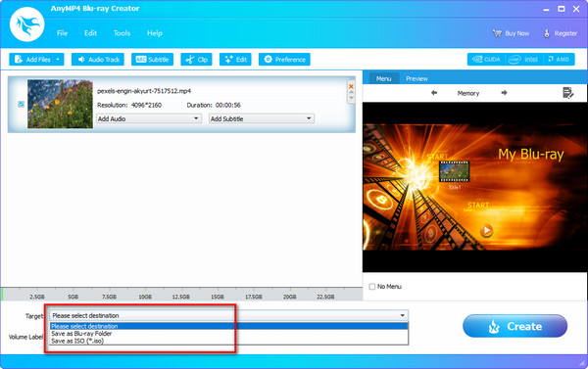Open the Edit effects tool

235,59
